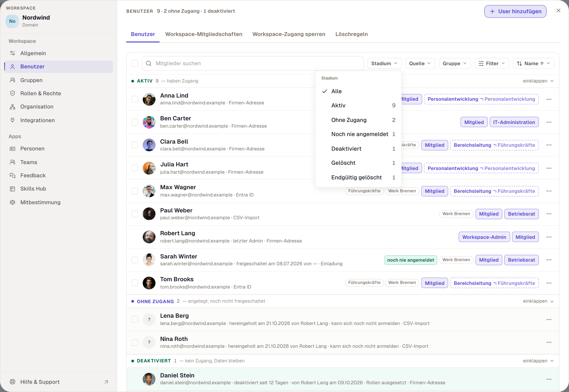
Task: Click Daniel Stein's avatar photo
Action: click(x=149, y=379)
